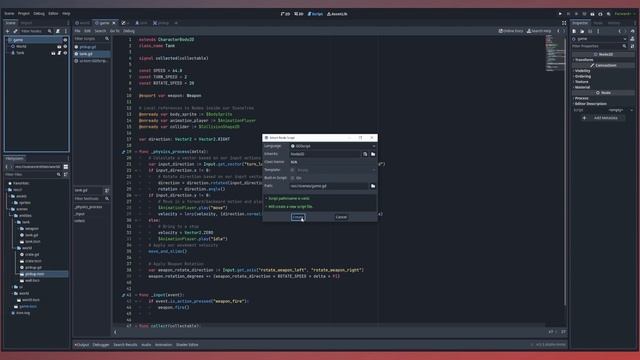
Task: Toggle visibility of Tank node
Action: click(x=65, y=53)
